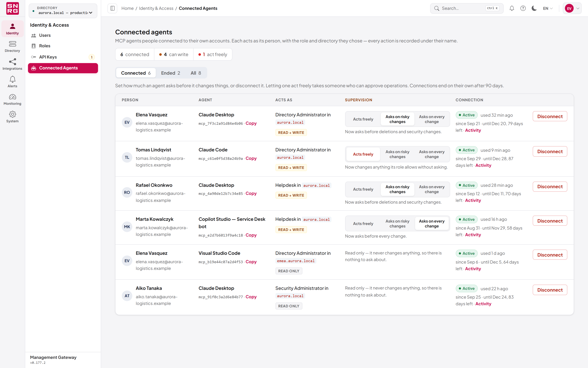Viewport: 588px width, 368px height.
Task: Click the SNRG logo icon
Action: point(12,8)
